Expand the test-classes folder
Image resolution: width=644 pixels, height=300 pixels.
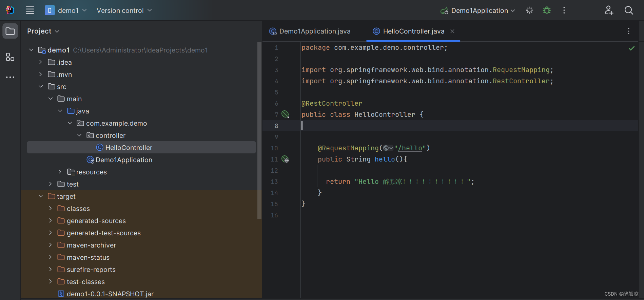tap(51, 282)
